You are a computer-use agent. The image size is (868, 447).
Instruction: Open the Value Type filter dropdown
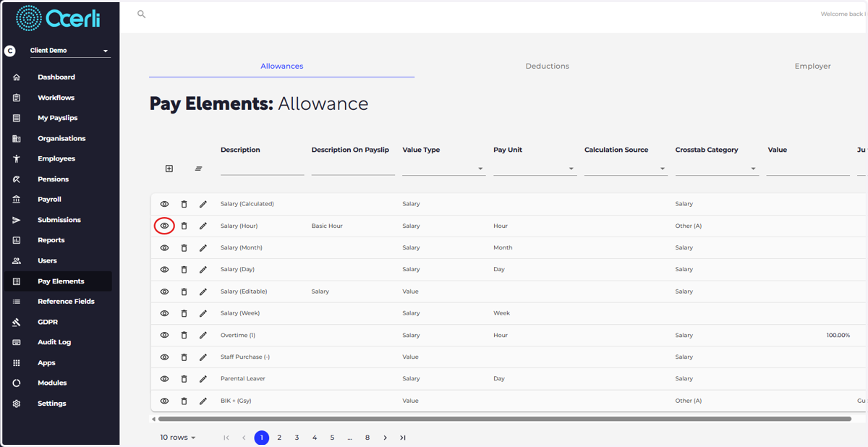click(443, 169)
